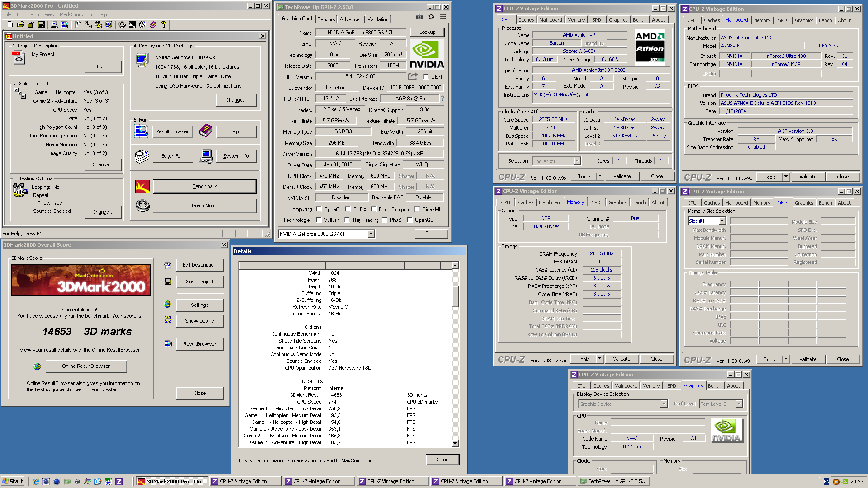Viewport: 868px width, 488px height.
Task: Click the save disk icon beside Save Project
Action: tap(168, 282)
